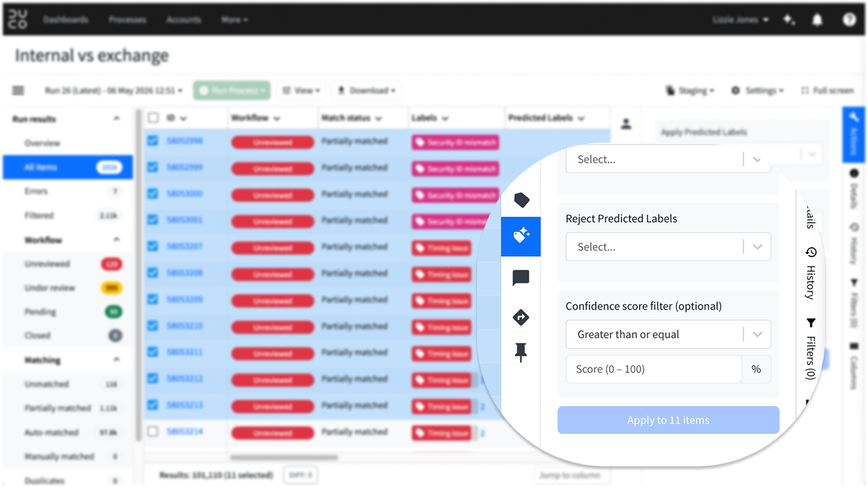868x487 pixels.
Task: Uncheck the row 58053000 checkbox
Action: pyautogui.click(x=153, y=193)
